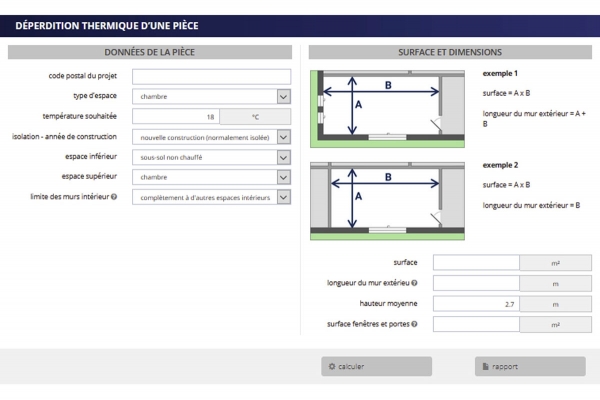Open the 'type d'espace' dropdown arrow

tap(284, 96)
